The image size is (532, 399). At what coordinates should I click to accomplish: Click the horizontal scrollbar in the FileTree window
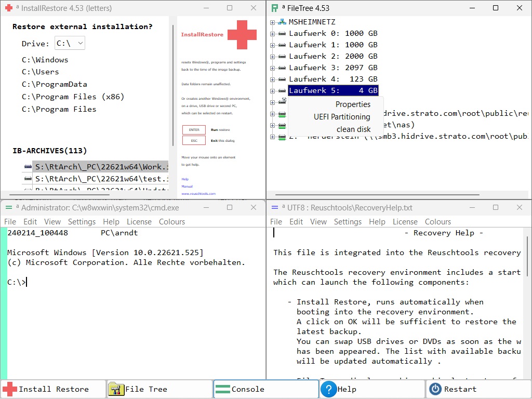coord(377,195)
